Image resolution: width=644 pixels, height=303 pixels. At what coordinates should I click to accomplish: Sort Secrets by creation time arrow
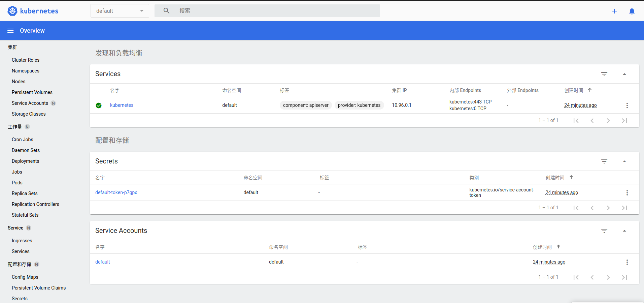571,177
